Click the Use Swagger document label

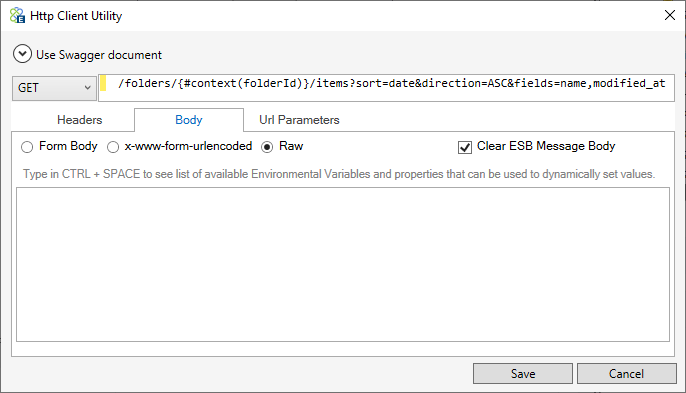click(99, 55)
